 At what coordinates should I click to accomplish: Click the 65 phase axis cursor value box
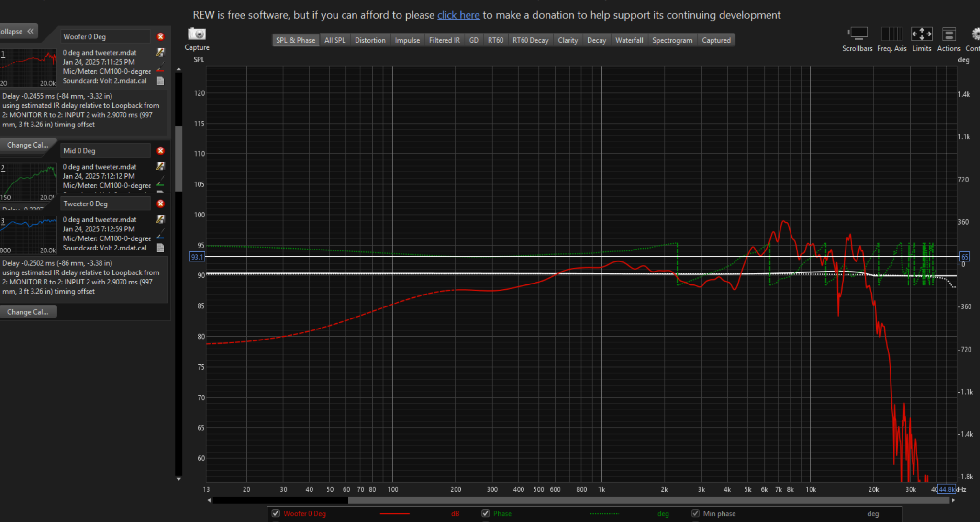[x=965, y=257]
